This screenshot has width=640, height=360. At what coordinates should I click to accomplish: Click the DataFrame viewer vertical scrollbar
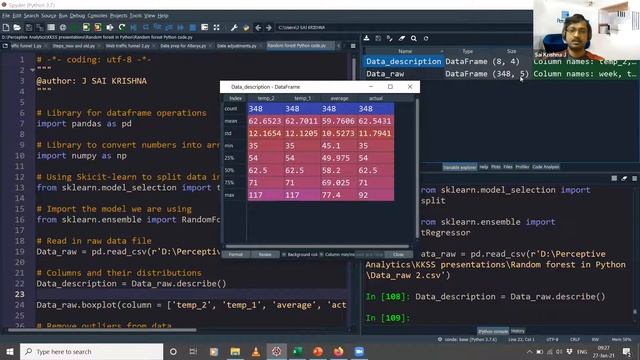click(417, 167)
